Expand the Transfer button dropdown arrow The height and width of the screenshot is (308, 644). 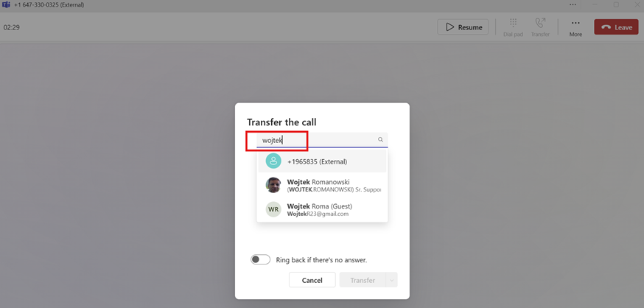click(392, 280)
